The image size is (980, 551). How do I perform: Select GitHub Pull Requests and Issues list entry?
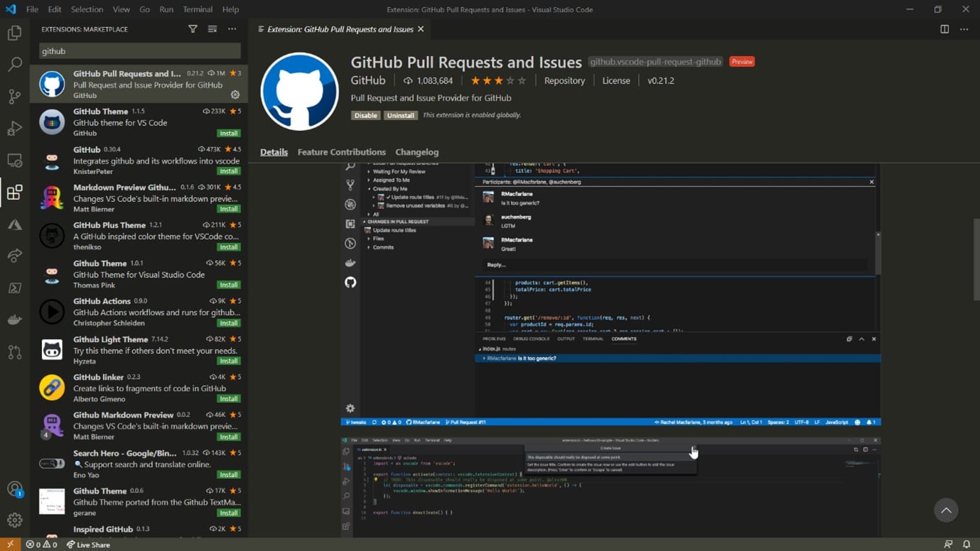[139, 84]
